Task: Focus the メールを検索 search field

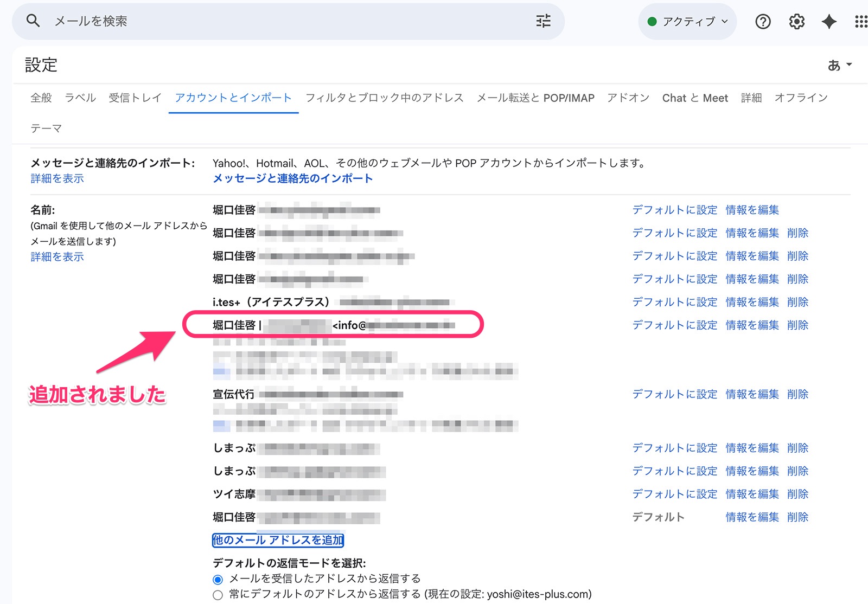Action: point(271,21)
